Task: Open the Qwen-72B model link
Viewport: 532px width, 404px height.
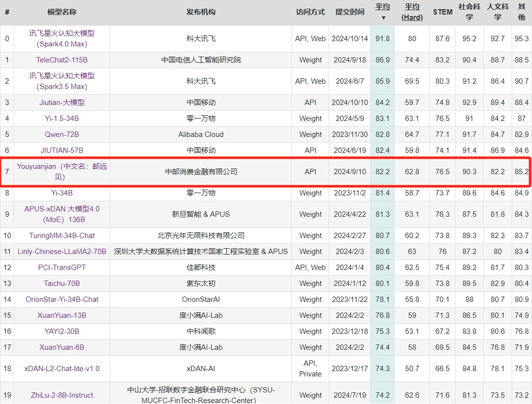Action: tap(62, 135)
